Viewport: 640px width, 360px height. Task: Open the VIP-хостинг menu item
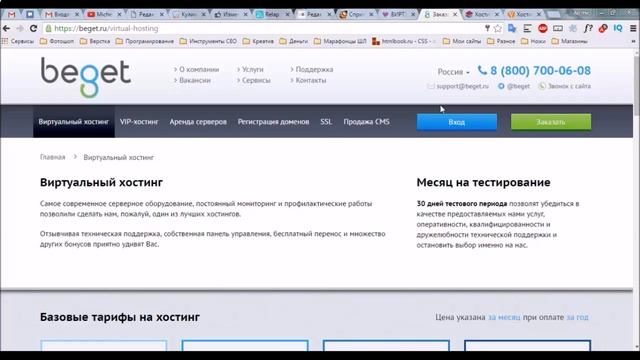click(x=139, y=122)
